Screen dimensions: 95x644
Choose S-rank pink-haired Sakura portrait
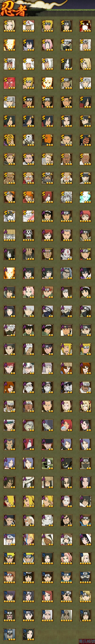point(48,45)
